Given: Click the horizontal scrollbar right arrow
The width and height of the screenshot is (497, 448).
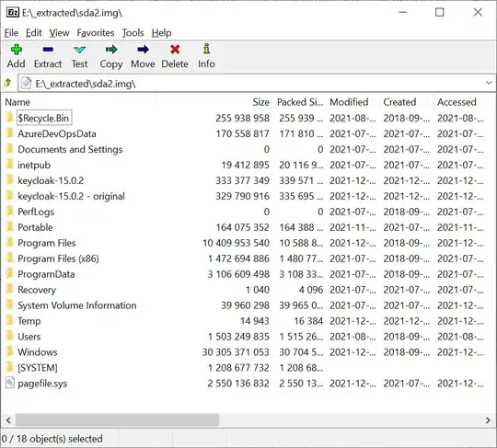Looking at the screenshot, I should (x=488, y=420).
